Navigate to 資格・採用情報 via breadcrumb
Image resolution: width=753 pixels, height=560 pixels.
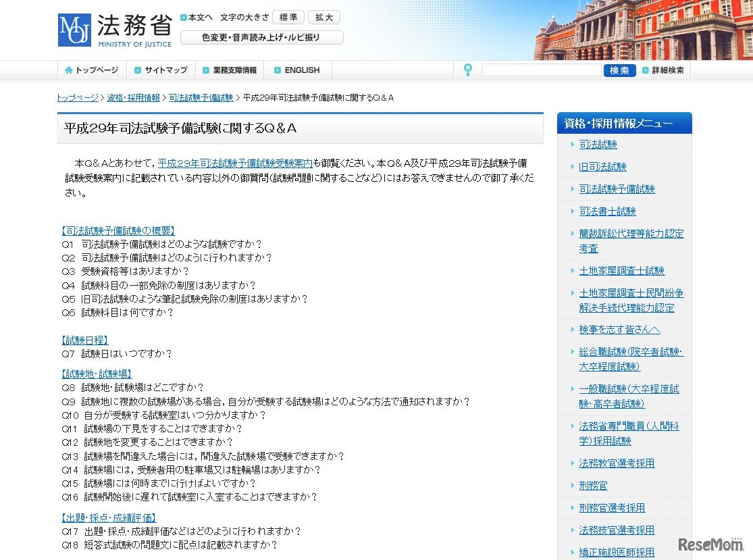[134, 97]
